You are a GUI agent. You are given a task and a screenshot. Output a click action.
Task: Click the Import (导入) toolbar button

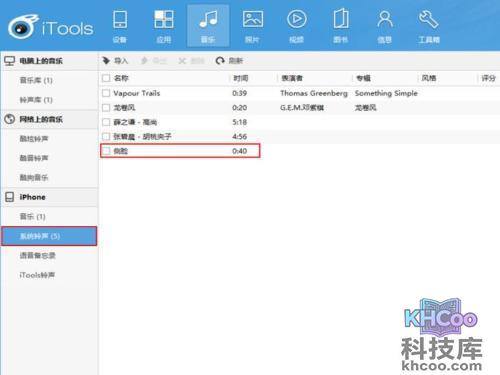tap(115, 61)
